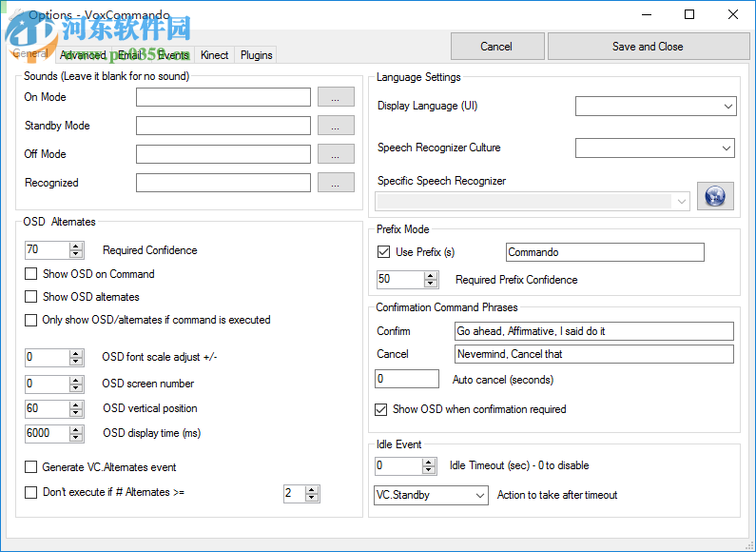
Task: Click the Required Confidence spinner arrows
Action: [76, 250]
